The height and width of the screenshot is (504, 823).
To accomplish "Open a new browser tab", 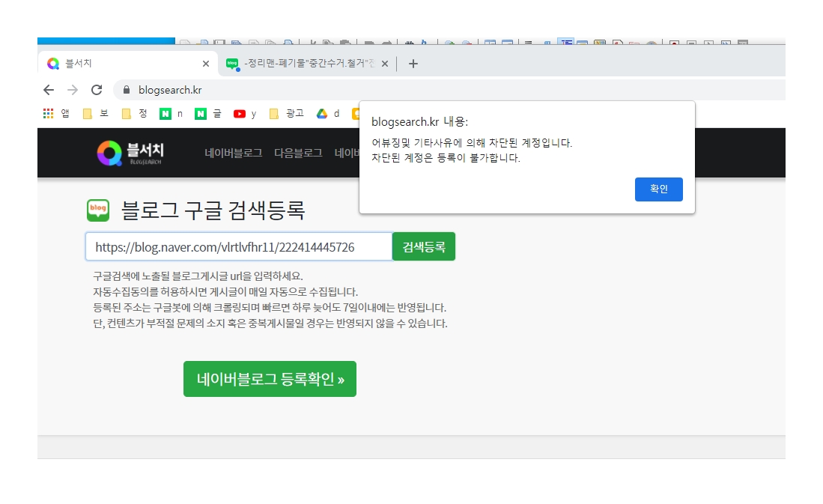I will [413, 64].
